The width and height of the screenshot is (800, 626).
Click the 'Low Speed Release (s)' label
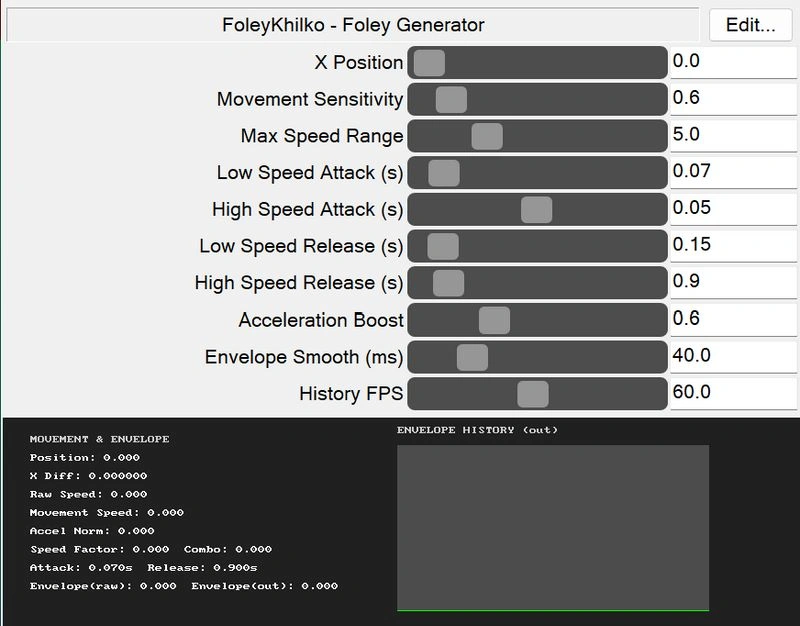(x=302, y=246)
